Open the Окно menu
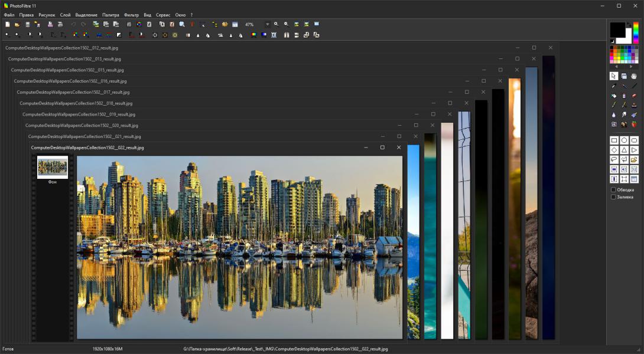Viewport: 644px width, 354px height. (180, 15)
